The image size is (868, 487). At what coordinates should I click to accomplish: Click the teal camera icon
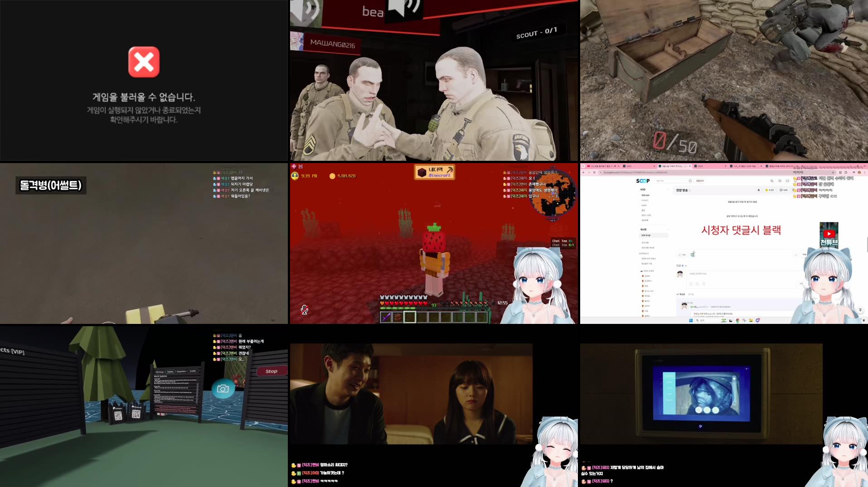pos(223,389)
